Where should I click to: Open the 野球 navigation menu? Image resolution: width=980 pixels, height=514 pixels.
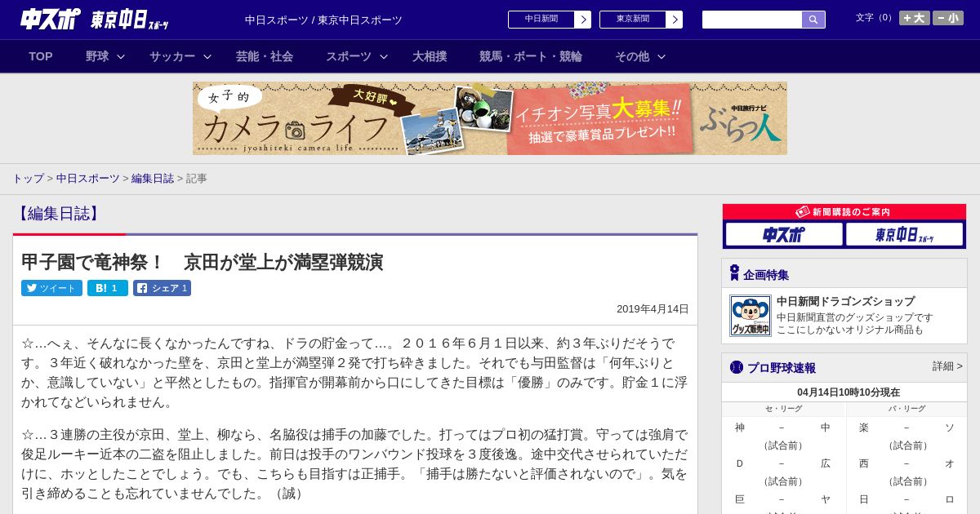click(97, 56)
